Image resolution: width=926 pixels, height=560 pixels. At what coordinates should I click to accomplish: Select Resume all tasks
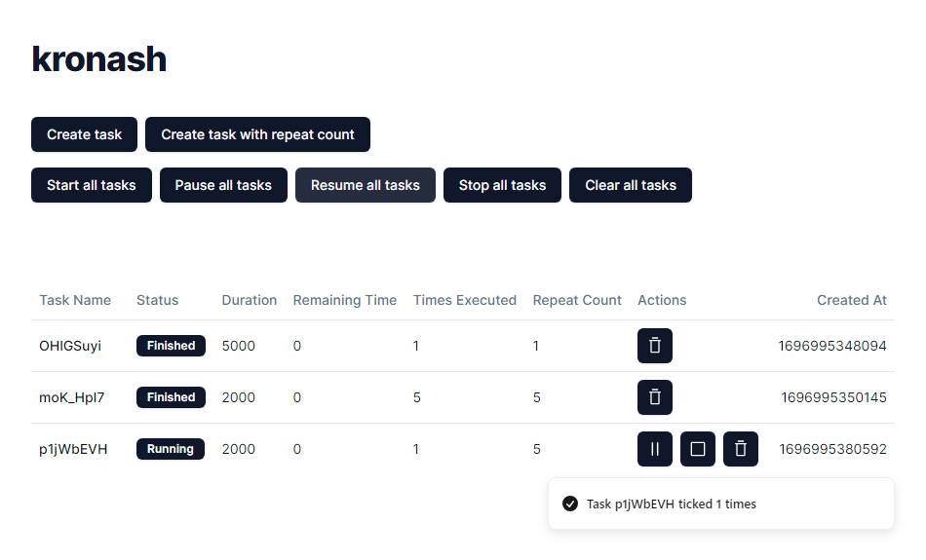[x=365, y=185]
